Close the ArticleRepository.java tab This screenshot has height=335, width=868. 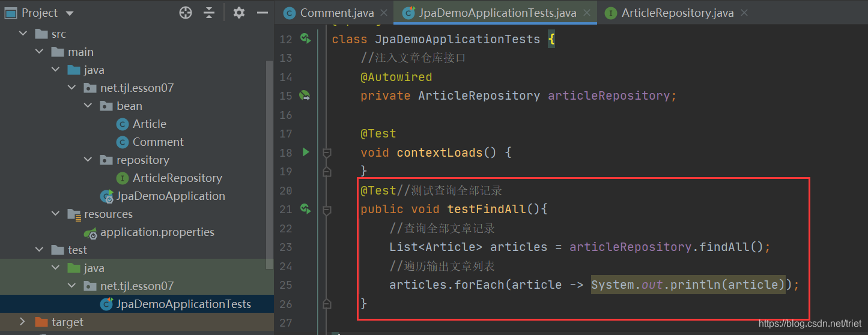pos(744,13)
